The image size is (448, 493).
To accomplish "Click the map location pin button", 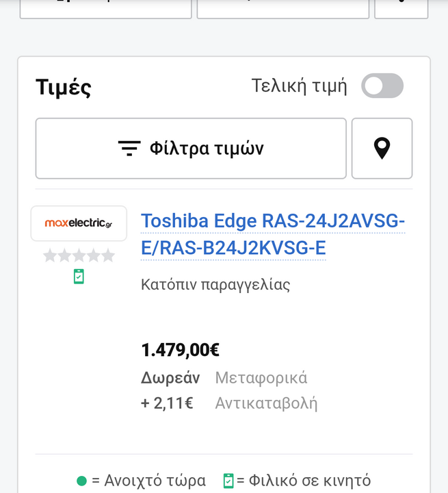I will pos(382,149).
